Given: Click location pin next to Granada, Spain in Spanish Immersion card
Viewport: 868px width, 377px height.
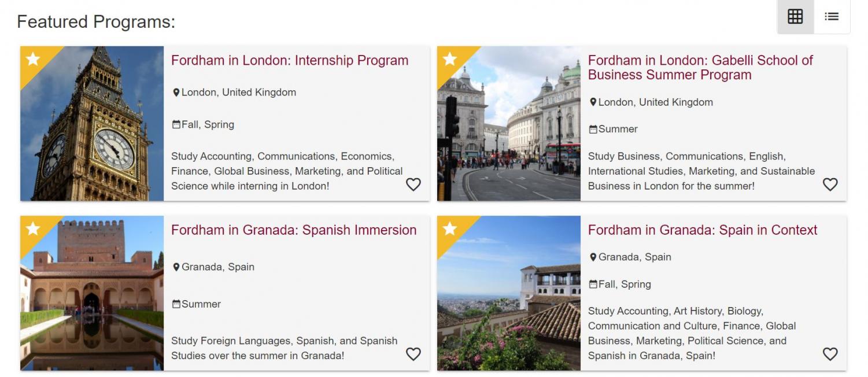Looking at the screenshot, I should point(176,267).
